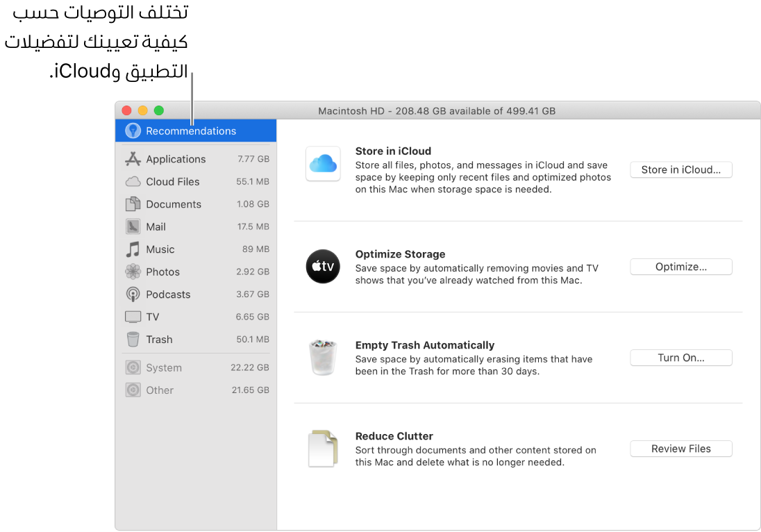Click the Cloud Files cloud icon
The height and width of the screenshot is (532, 761).
(133, 181)
